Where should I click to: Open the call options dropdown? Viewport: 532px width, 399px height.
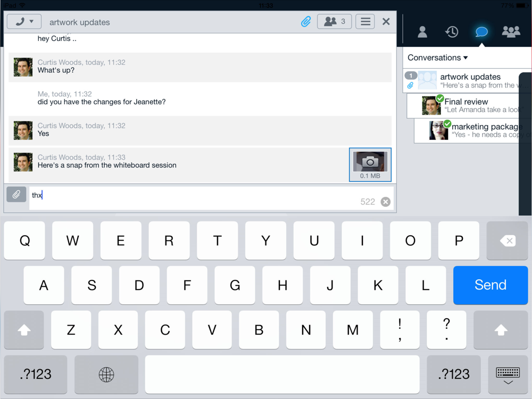click(x=24, y=22)
